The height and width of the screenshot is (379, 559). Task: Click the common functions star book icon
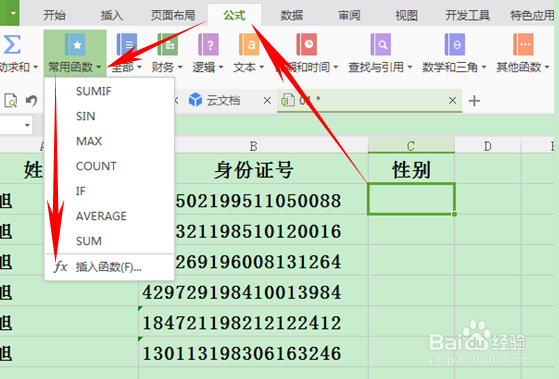(x=75, y=45)
